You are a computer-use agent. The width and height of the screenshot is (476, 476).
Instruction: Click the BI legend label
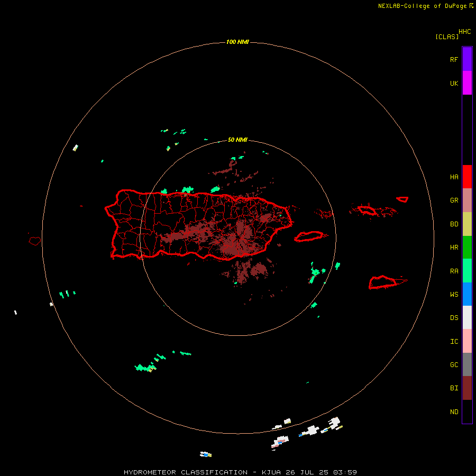tap(454, 388)
